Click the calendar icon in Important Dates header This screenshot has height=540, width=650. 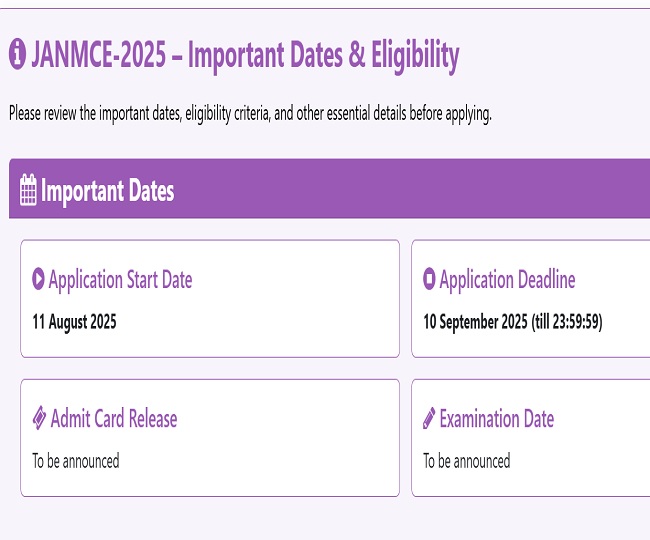[x=28, y=190]
